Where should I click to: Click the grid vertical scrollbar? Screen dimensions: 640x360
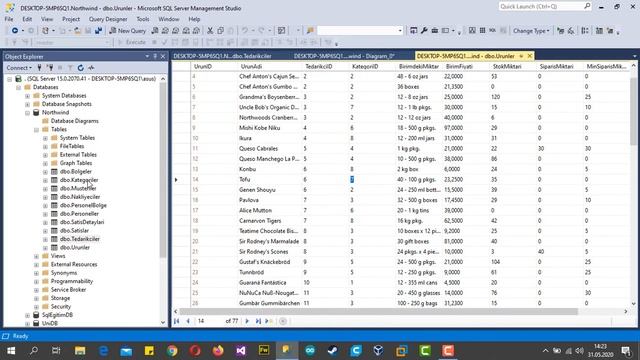tap(633, 110)
